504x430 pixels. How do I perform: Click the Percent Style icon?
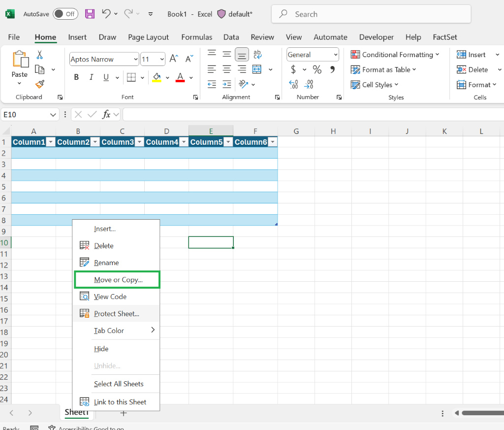pyautogui.click(x=317, y=69)
